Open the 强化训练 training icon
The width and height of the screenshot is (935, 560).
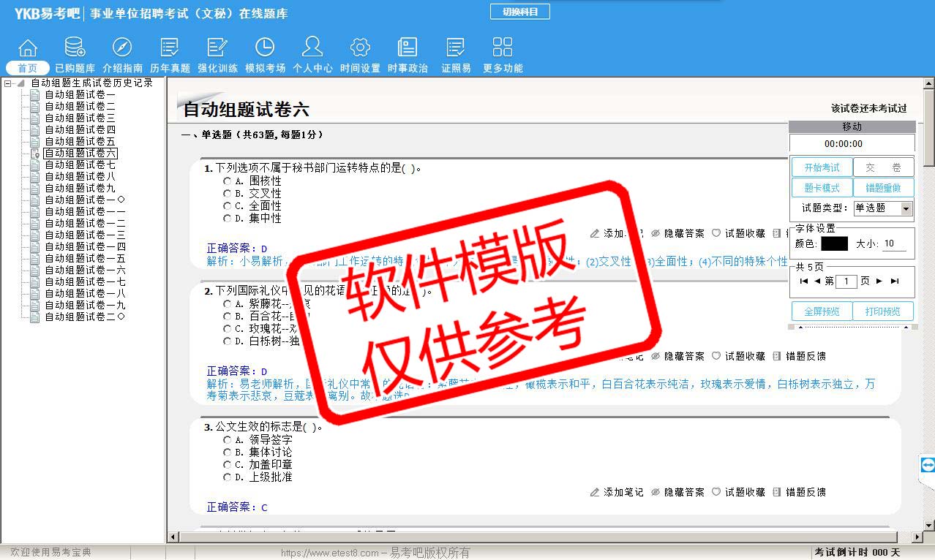(217, 48)
